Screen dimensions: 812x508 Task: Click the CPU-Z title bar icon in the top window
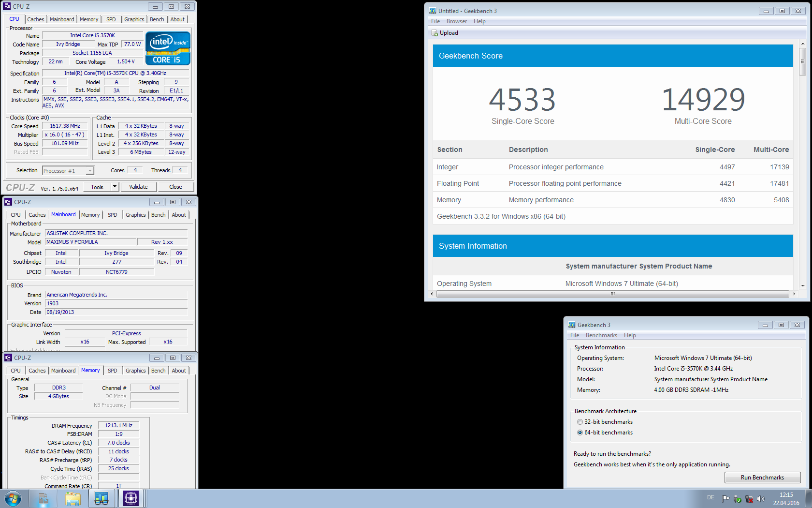(7, 6)
